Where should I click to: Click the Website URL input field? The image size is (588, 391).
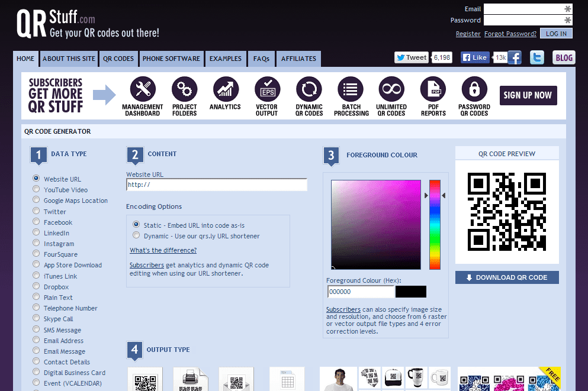coord(217,185)
